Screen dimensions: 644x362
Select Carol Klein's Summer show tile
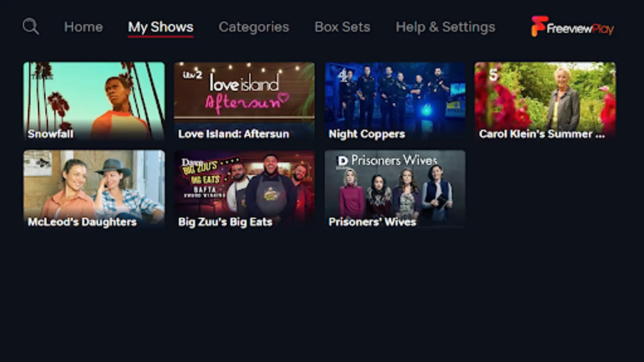[545, 101]
